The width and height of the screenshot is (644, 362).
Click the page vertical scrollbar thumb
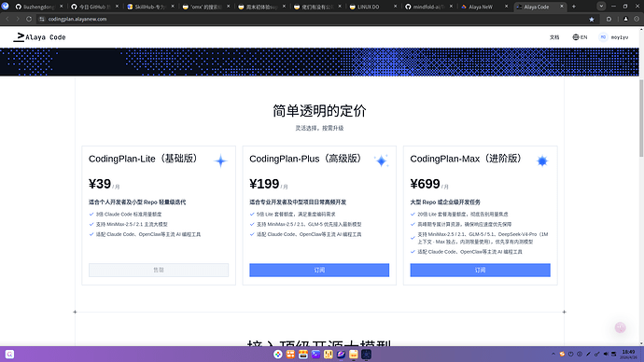click(x=641, y=118)
